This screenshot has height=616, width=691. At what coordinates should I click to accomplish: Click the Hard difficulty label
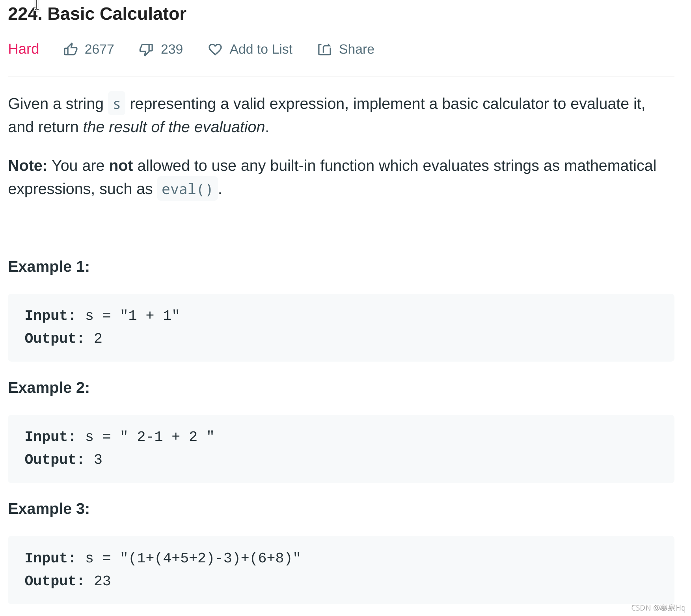pos(24,49)
